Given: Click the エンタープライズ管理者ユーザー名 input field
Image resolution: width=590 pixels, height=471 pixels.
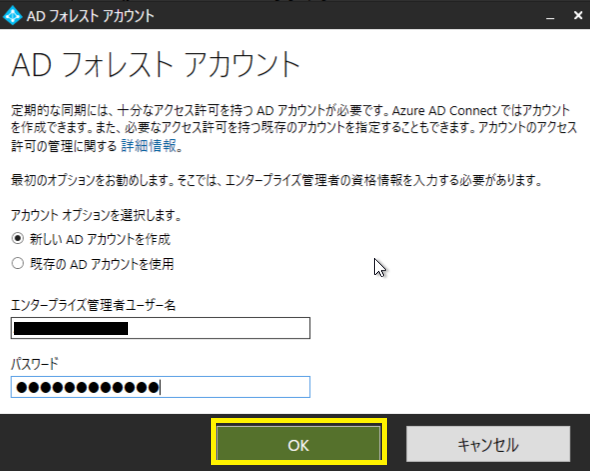Looking at the screenshot, I should (x=161, y=328).
